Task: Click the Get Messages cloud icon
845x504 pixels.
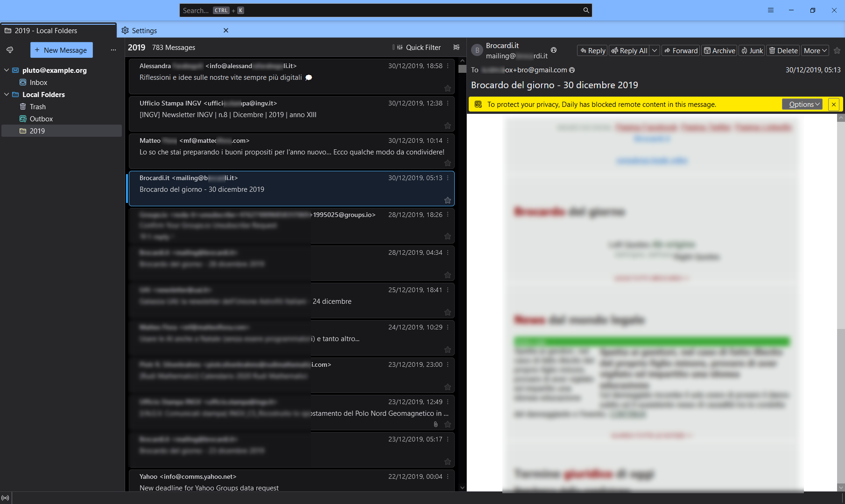Action: (10, 50)
